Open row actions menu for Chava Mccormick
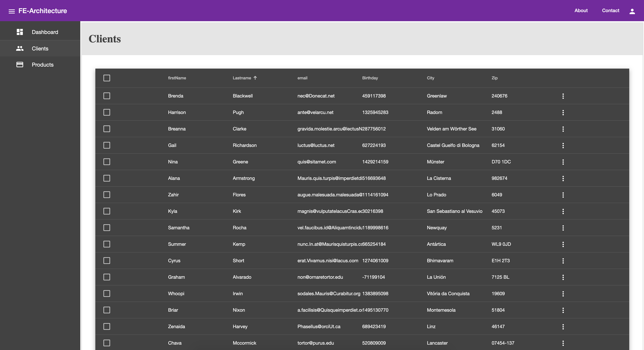The height and width of the screenshot is (350, 644). 563,343
